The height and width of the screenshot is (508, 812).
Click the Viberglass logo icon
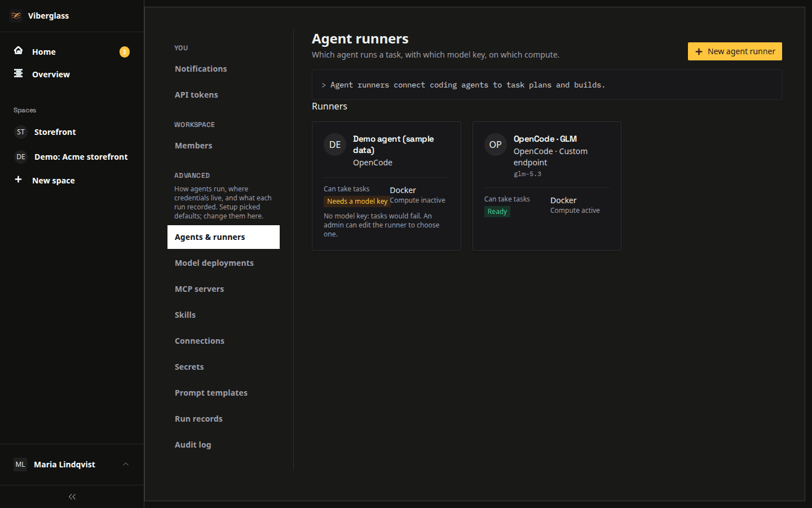click(16, 16)
